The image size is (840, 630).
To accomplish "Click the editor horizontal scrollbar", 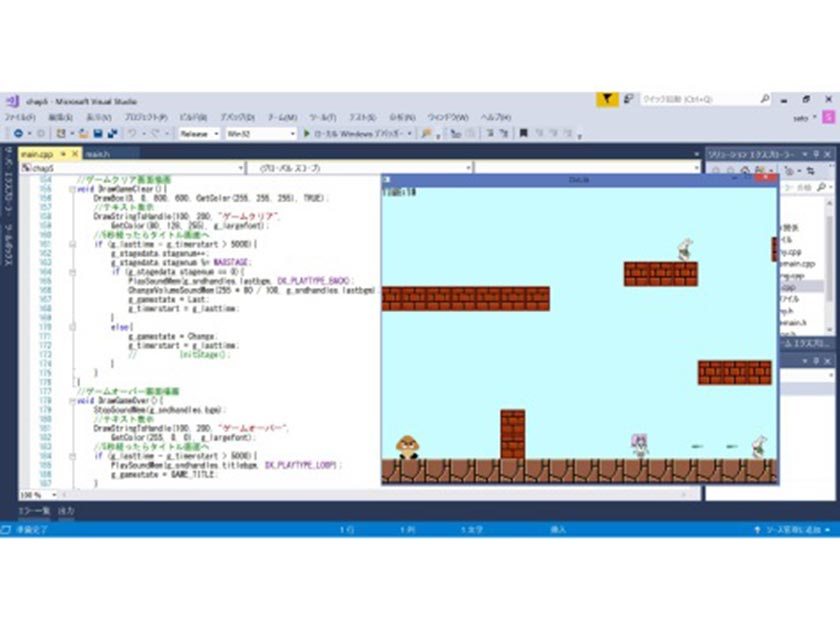I will tap(375, 494).
